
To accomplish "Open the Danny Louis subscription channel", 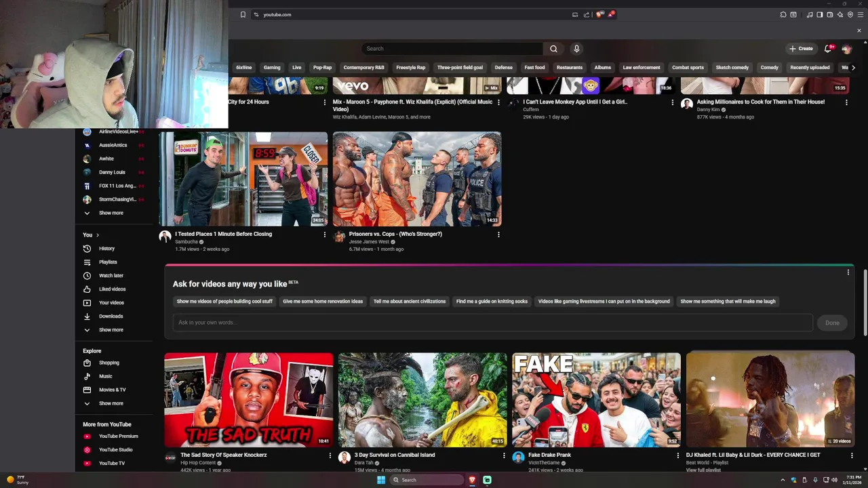I will 113,172.
